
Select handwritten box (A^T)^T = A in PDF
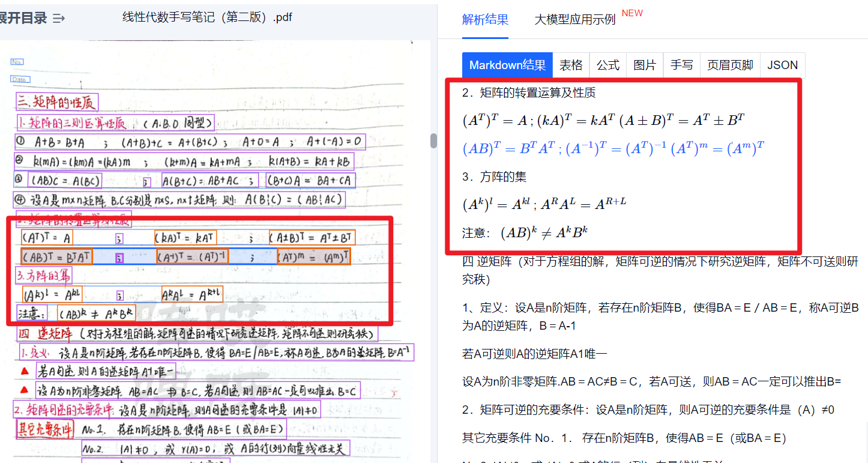coord(47,238)
